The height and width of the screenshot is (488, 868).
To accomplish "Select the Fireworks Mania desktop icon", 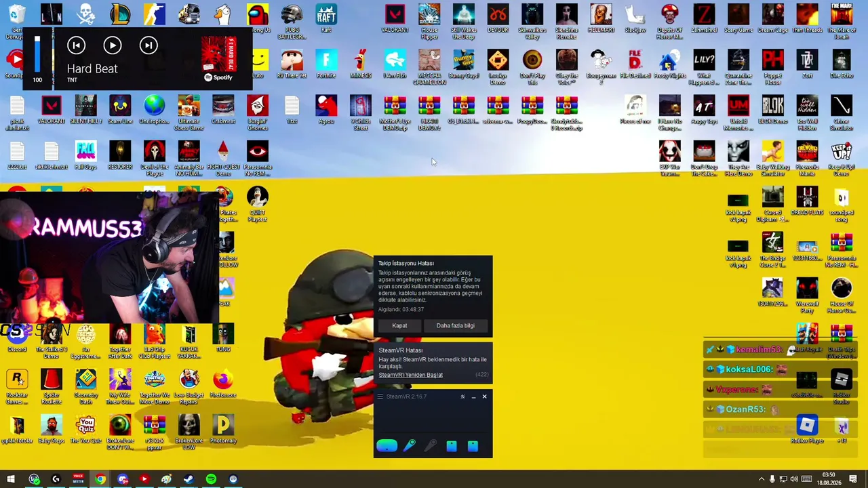I will click(x=807, y=159).
